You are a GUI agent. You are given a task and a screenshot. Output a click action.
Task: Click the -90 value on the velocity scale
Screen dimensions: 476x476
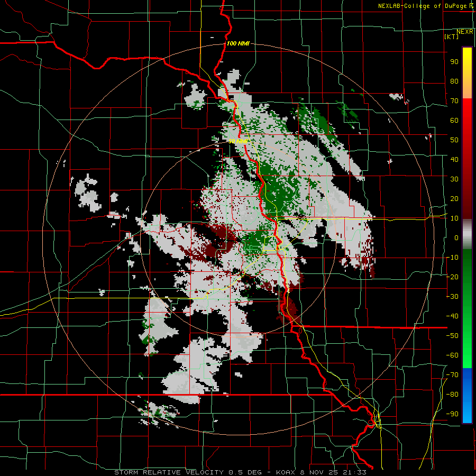coord(452,414)
